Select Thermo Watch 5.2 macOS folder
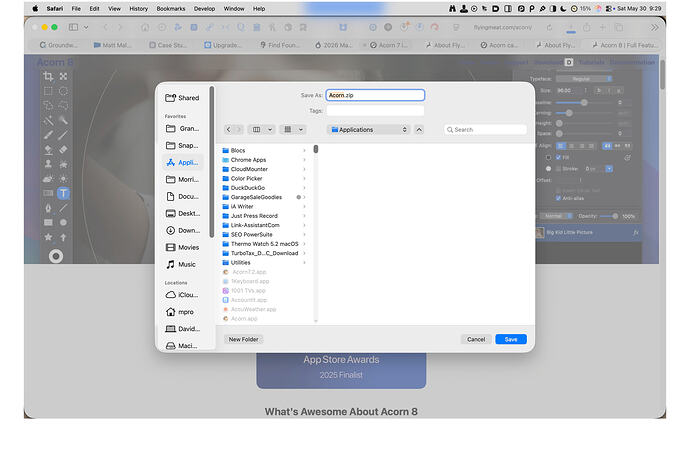The height and width of the screenshot is (450, 690). [x=264, y=244]
